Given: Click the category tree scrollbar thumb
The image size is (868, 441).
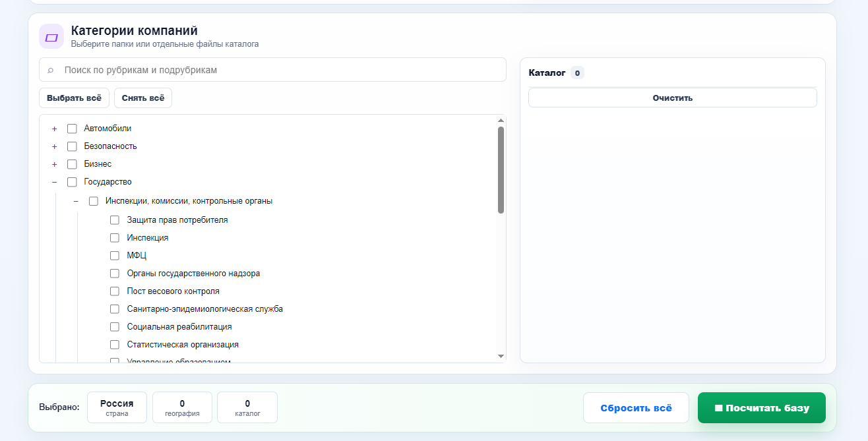Looking at the screenshot, I should (501, 170).
